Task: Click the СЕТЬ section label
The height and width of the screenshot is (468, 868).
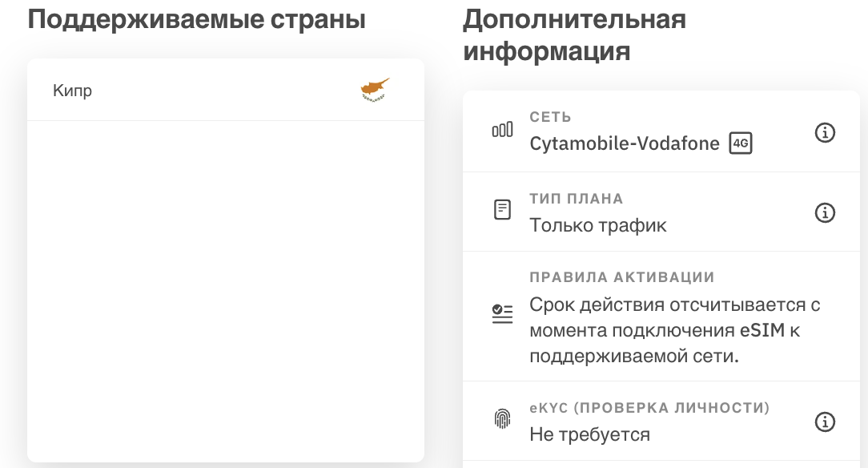Action: [x=550, y=117]
